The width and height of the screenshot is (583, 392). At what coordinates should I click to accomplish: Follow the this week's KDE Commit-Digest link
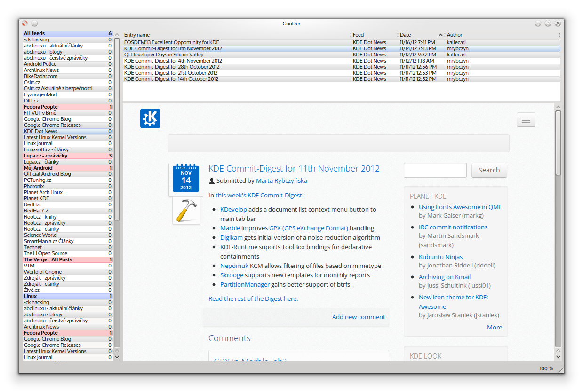click(x=259, y=195)
